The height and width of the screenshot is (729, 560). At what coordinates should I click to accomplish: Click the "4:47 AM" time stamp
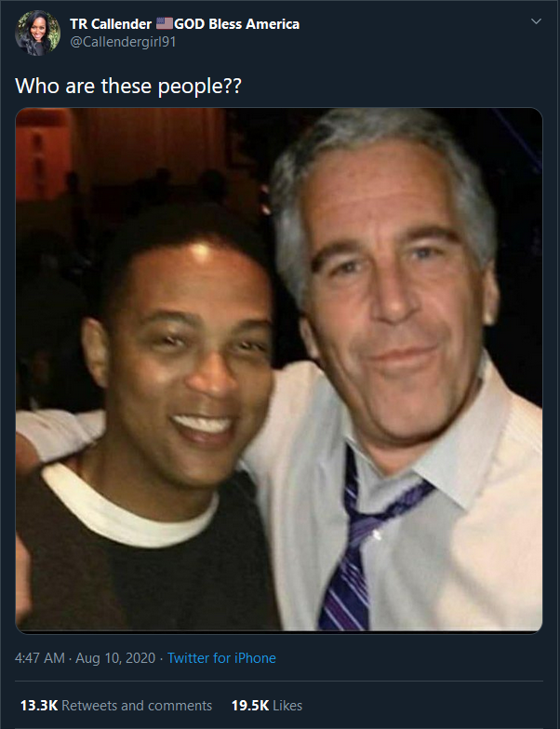tap(39, 658)
